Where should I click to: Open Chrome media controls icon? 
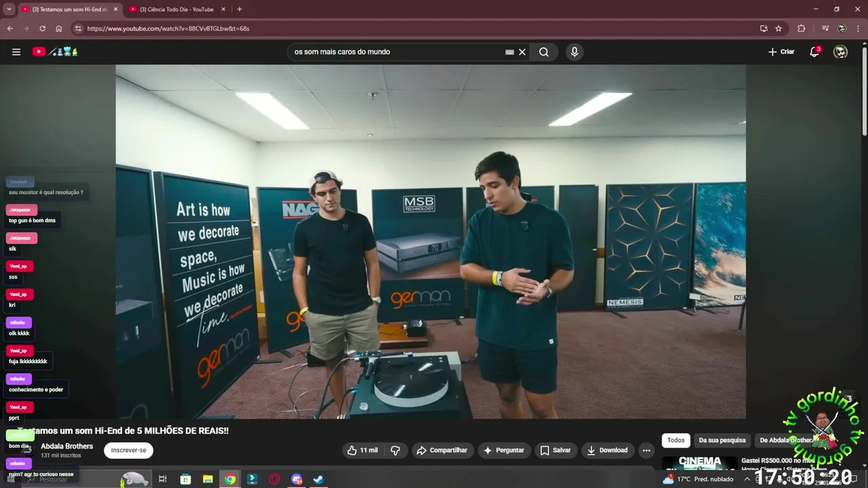[825, 28]
